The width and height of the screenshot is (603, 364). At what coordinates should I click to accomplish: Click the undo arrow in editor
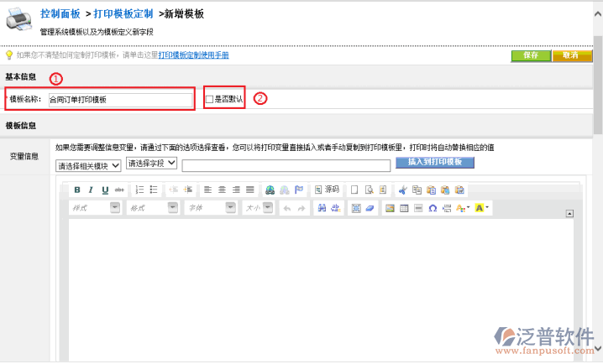[286, 208]
